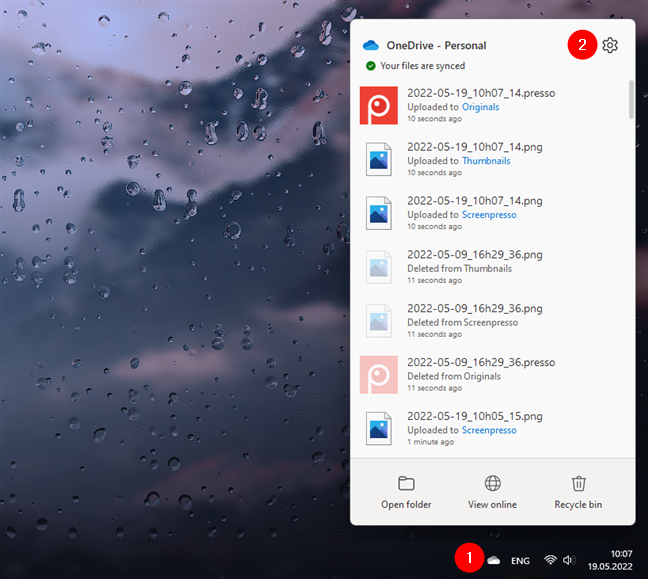This screenshot has height=579, width=648.
Task: Click faded image icon deleted from Screenpresso
Action: tap(379, 321)
